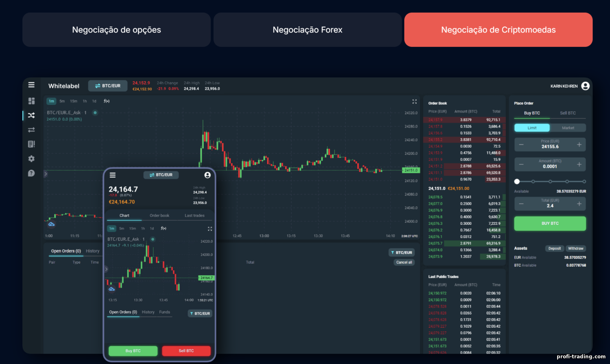
Task: Click the Deposit button
Action: 554,248
